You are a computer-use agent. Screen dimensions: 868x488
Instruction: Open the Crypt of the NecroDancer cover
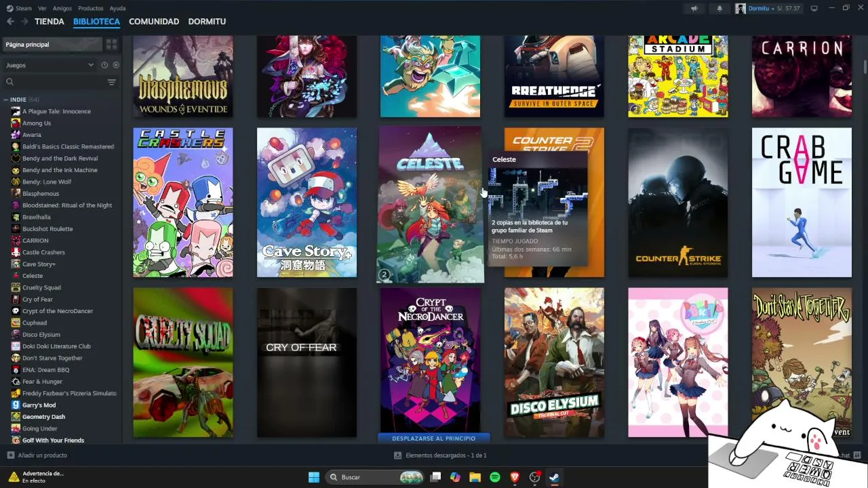[x=431, y=361]
